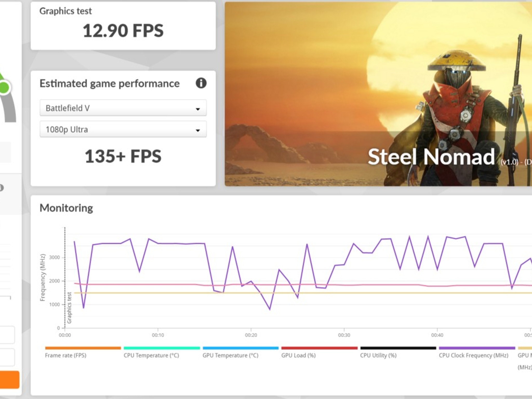532x399 pixels.
Task: Toggle CPU Temperature legend series
Action: pos(151,355)
